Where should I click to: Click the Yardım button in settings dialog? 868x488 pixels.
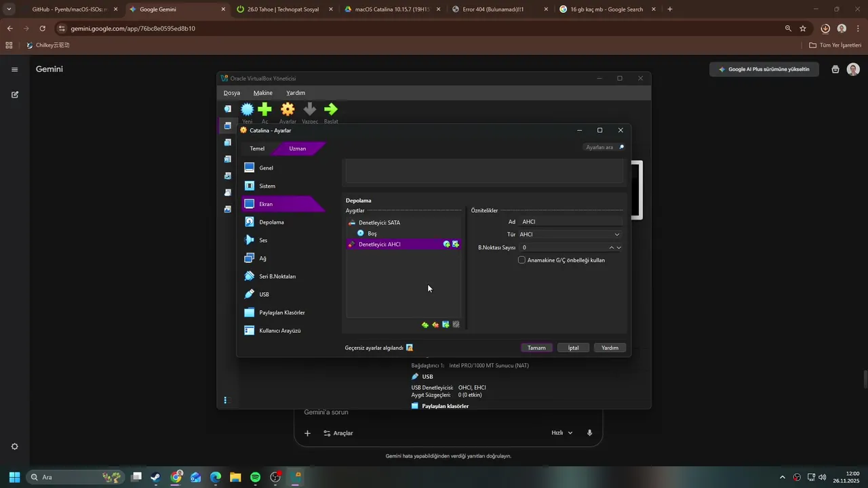pyautogui.click(x=610, y=348)
